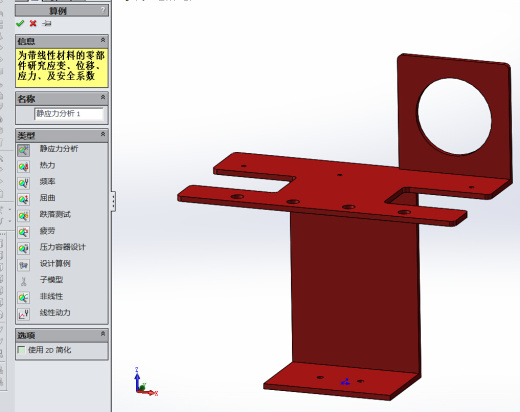Collapse the 类型 section

tap(103, 134)
